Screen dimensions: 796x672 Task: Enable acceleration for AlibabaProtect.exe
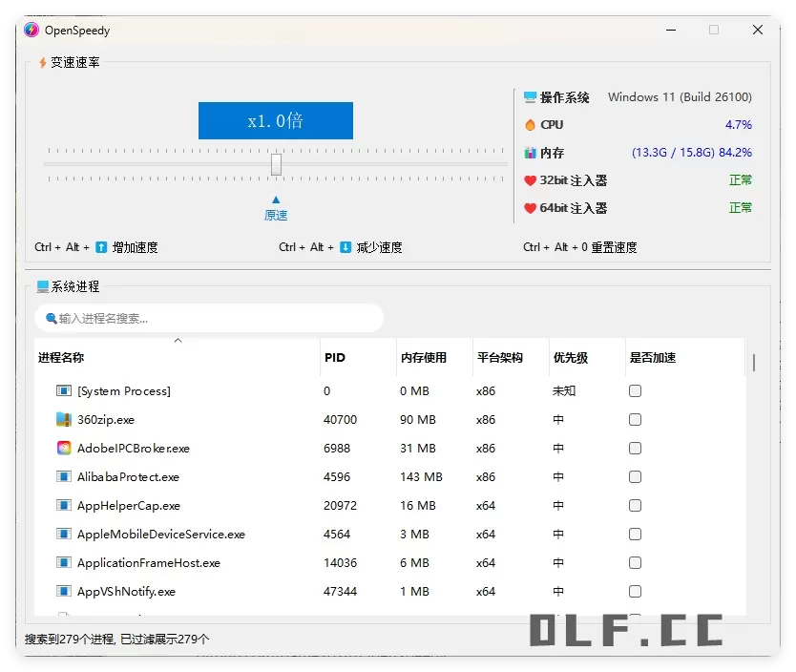point(635,476)
